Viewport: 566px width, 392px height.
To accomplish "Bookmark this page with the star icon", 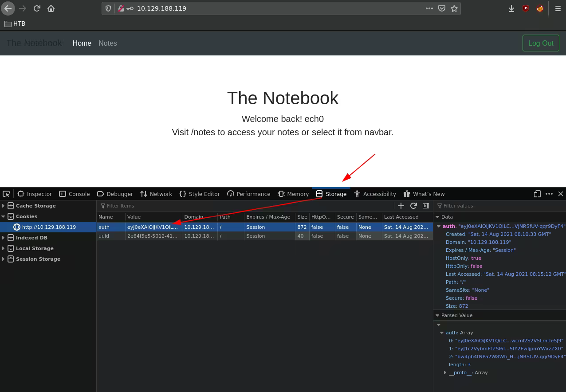I will [x=454, y=8].
